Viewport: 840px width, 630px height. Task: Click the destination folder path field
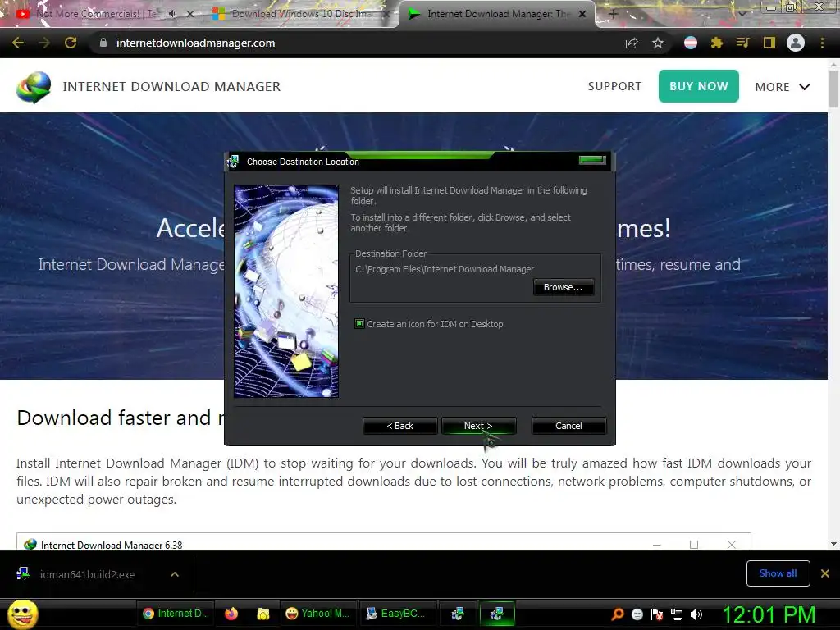tap(445, 269)
